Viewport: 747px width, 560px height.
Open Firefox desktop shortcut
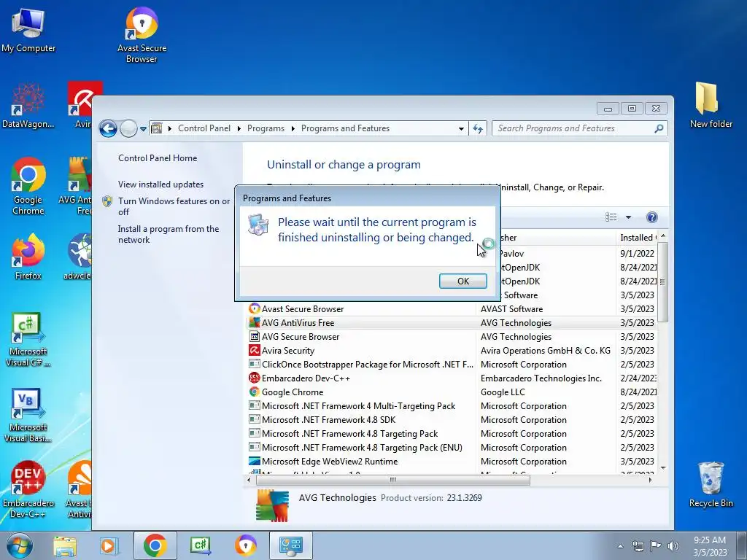pyautogui.click(x=28, y=256)
